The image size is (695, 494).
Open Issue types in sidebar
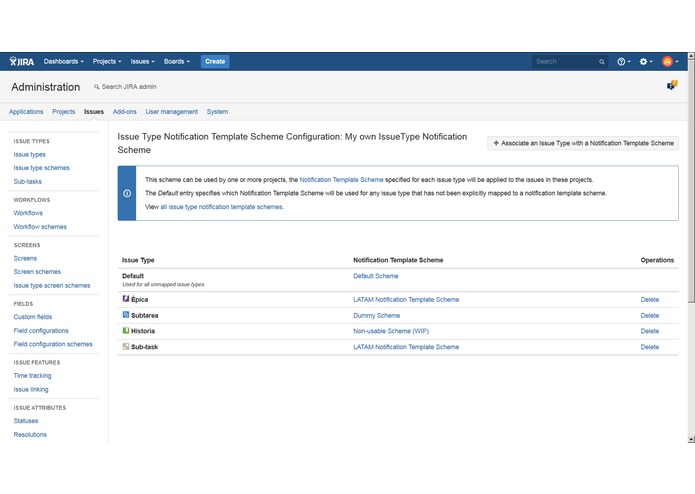[29, 154]
